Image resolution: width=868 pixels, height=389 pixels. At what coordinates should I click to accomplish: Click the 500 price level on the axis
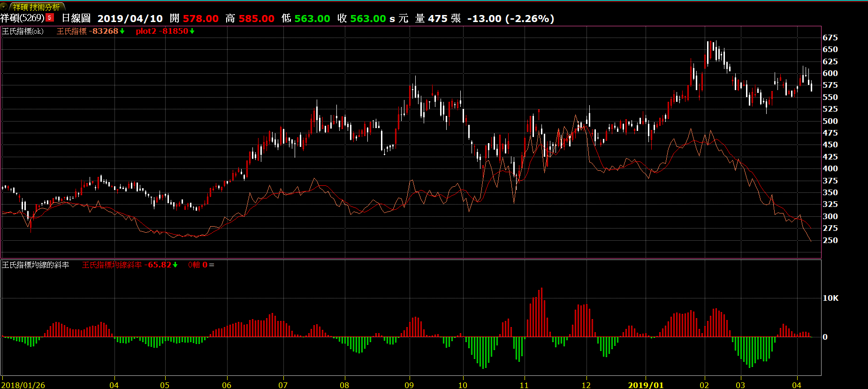[830, 121]
